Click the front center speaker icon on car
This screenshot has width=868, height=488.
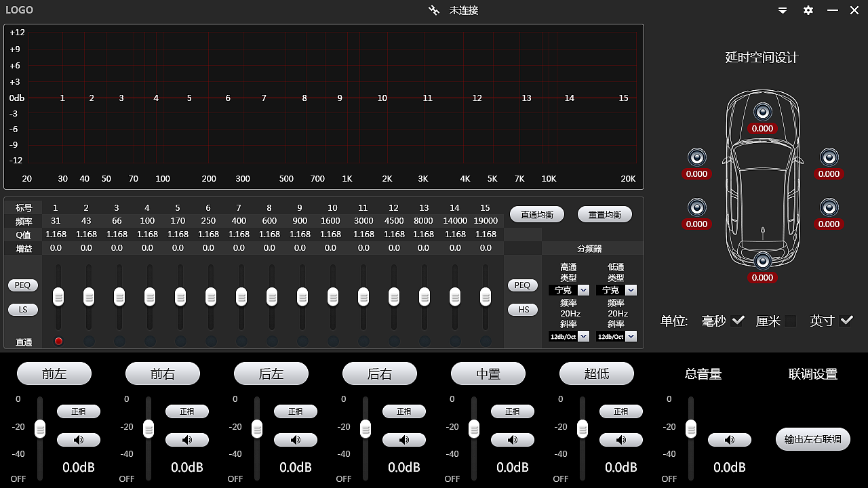pos(762,112)
